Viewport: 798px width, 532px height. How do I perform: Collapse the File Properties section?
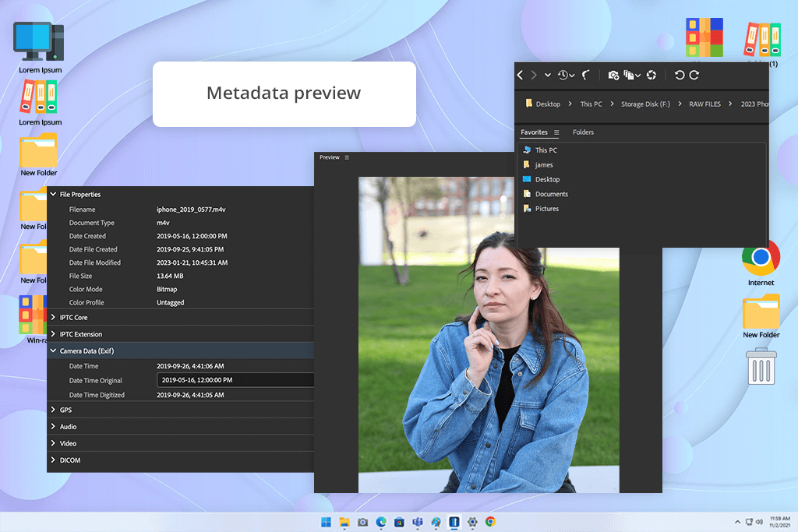click(53, 194)
